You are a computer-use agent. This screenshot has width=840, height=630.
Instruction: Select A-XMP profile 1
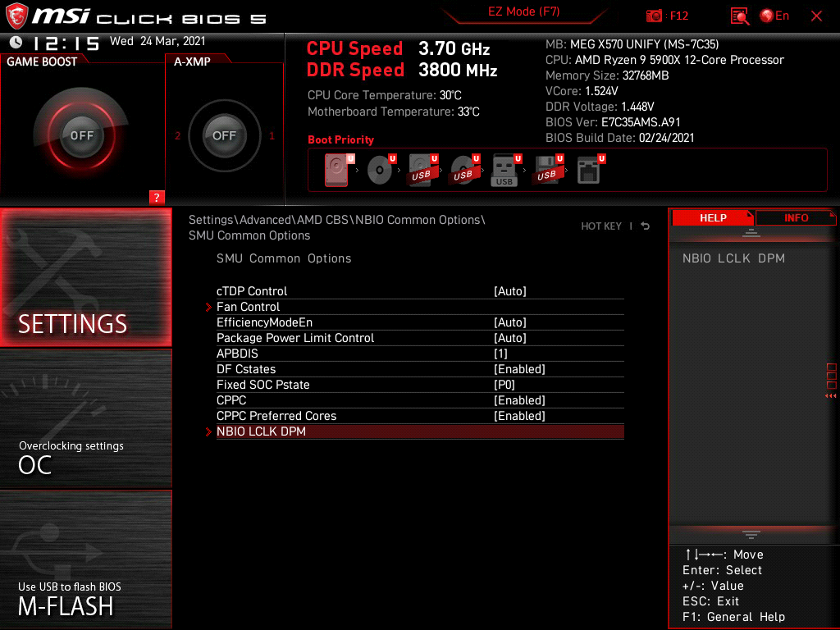(x=272, y=135)
